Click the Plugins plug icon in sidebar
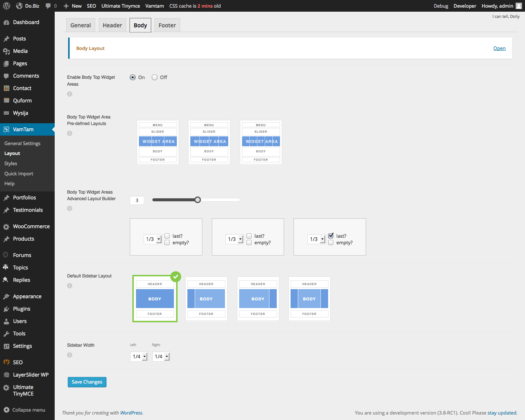Viewport: 525px width, 420px height. point(6,309)
